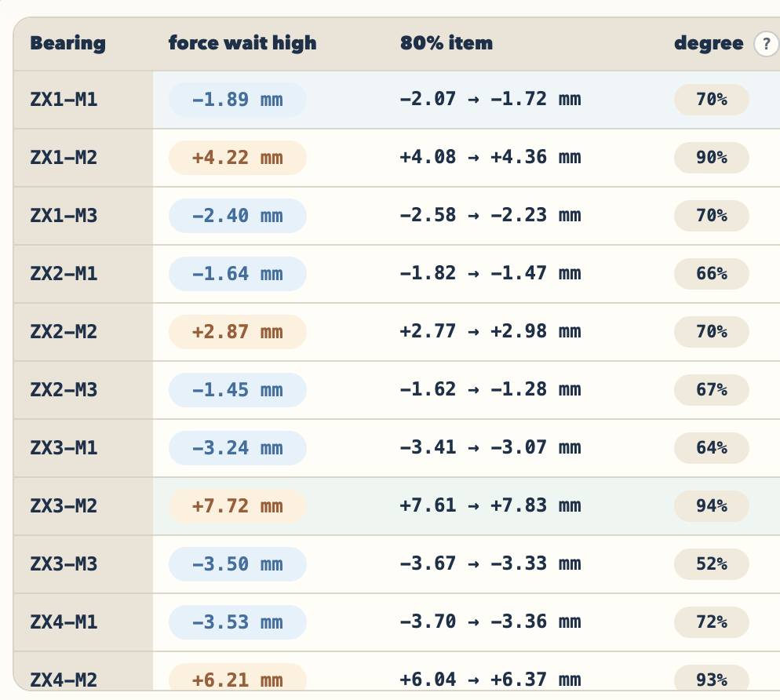
Task: Click the 72% degree badge
Action: point(712,622)
